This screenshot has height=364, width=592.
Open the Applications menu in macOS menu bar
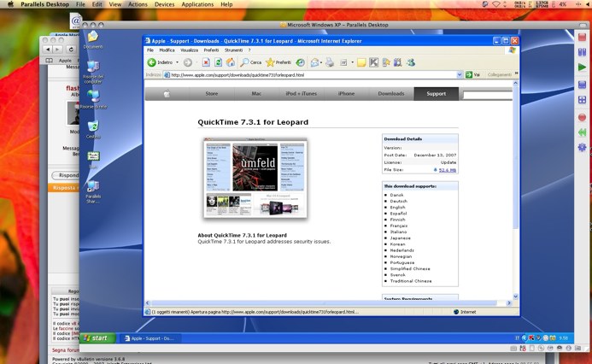click(x=197, y=4)
